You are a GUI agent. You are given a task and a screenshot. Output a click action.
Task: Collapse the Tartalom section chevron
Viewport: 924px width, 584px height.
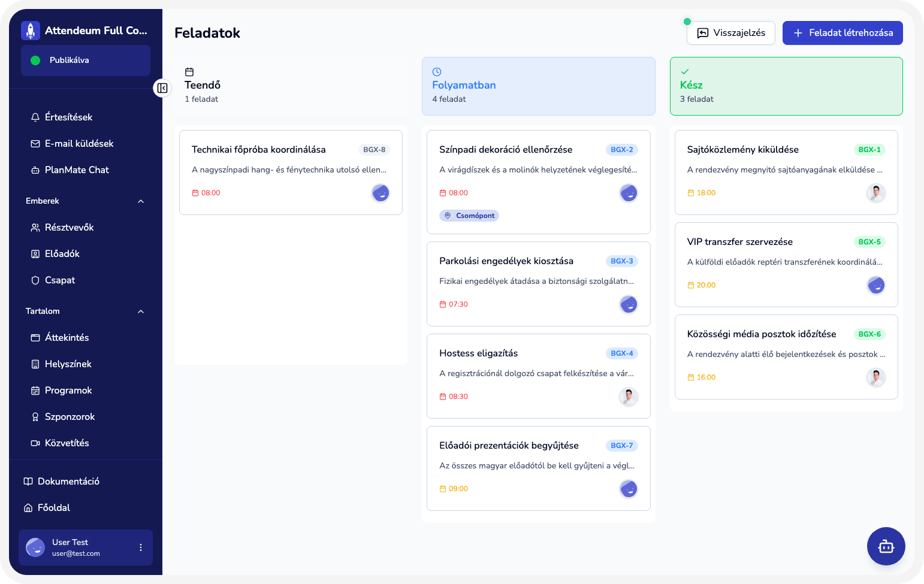point(141,311)
